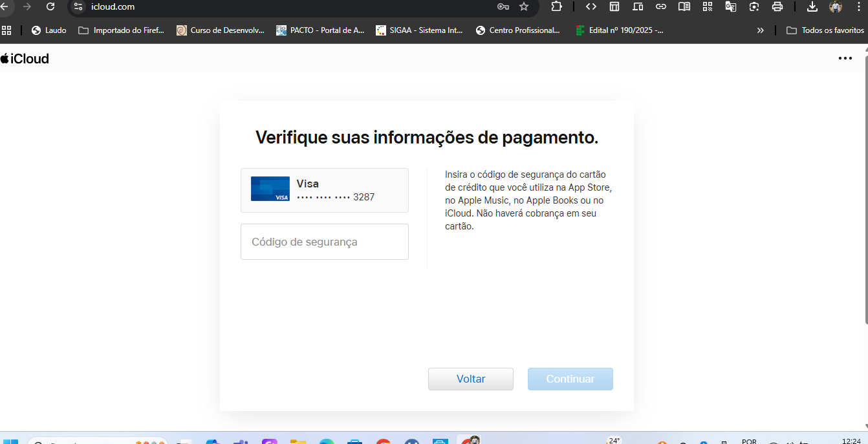Open the Todos os favoritos folder

pos(825,30)
